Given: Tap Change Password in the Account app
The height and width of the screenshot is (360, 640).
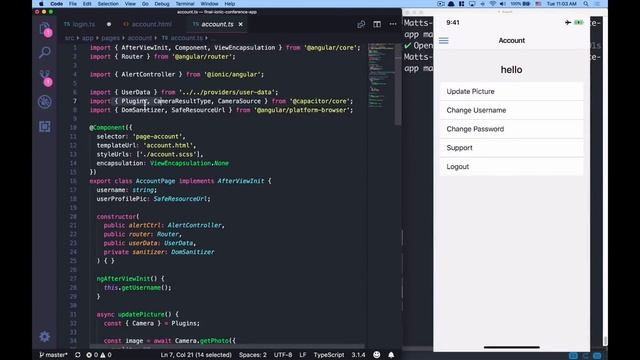Looking at the screenshot, I should point(511,129).
